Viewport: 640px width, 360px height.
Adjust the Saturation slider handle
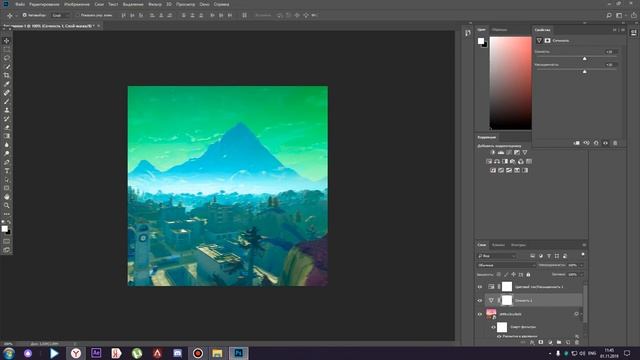tap(584, 72)
